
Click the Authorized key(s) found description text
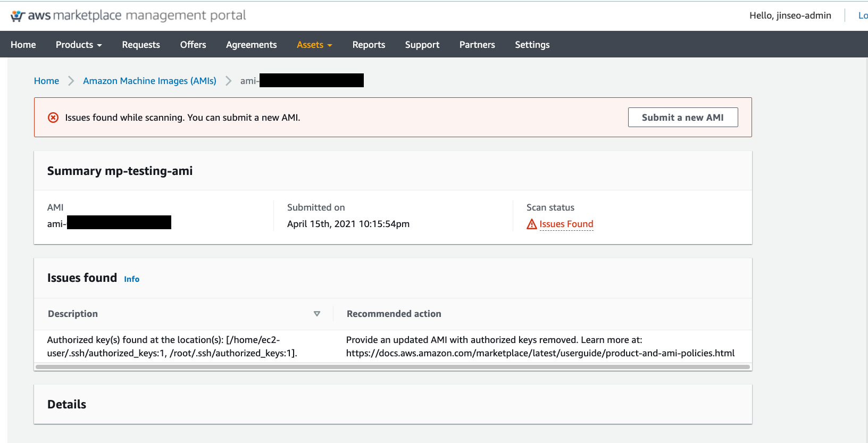172,346
